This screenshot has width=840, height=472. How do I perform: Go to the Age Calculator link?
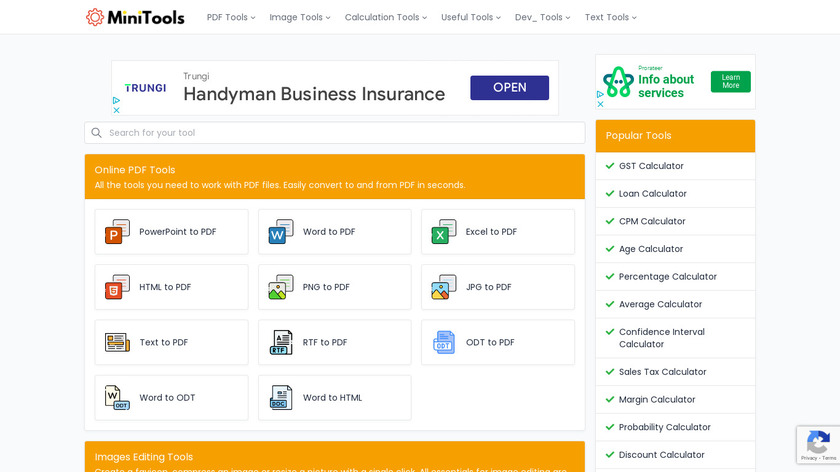tap(651, 249)
